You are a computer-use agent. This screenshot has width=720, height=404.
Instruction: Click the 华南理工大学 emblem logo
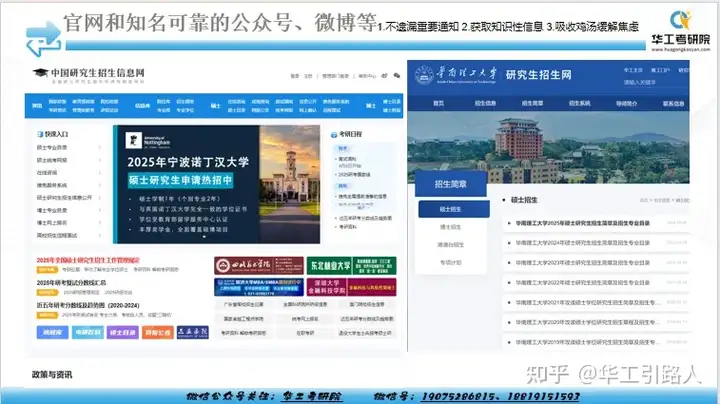tap(423, 74)
